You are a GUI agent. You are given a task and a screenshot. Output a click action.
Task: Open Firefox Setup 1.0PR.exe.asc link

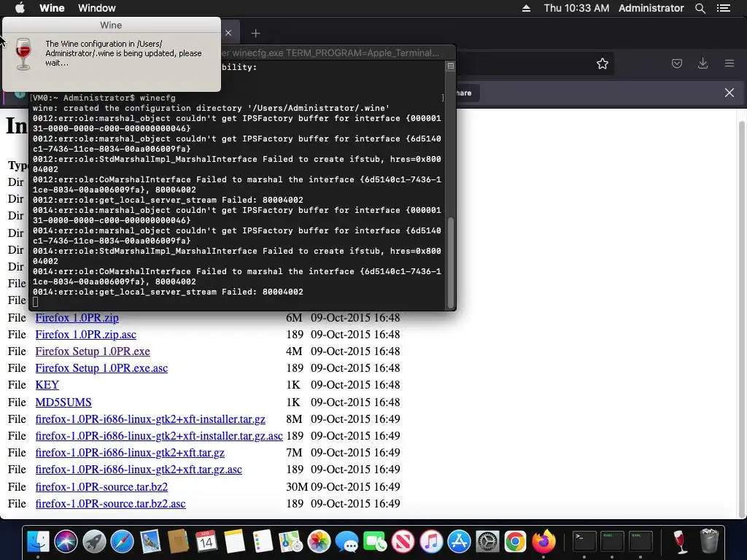pyautogui.click(x=101, y=368)
